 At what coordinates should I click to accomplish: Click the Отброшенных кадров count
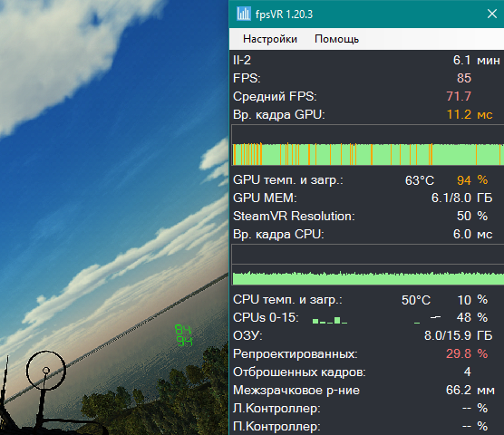(x=468, y=372)
